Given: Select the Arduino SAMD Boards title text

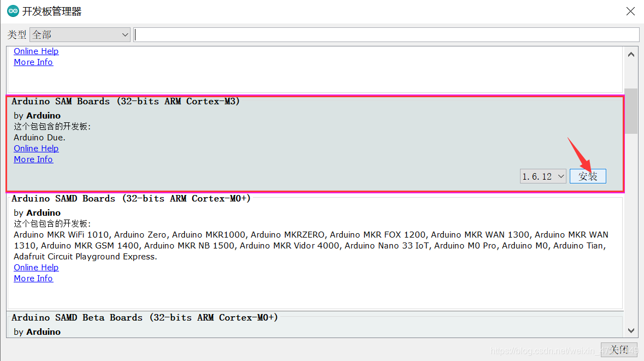Looking at the screenshot, I should pos(131,199).
